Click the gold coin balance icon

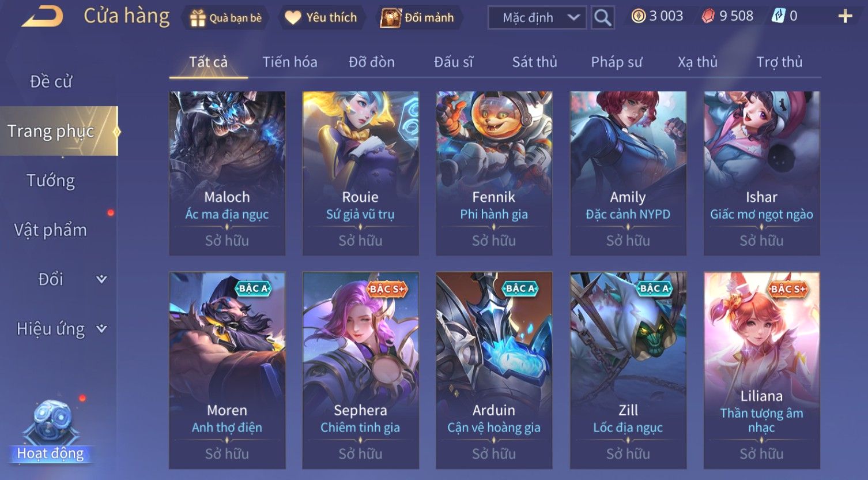(638, 16)
